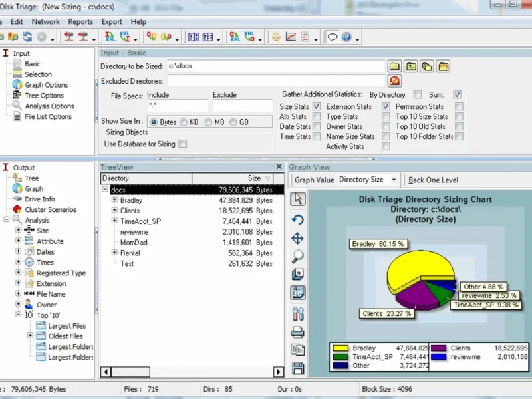
Task: Click the rotate graph icon
Action: [298, 219]
